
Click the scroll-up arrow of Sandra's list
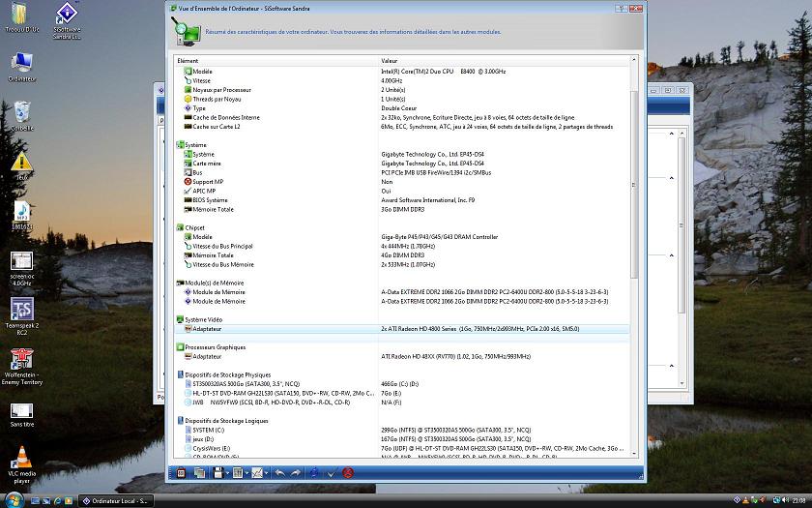(634, 61)
